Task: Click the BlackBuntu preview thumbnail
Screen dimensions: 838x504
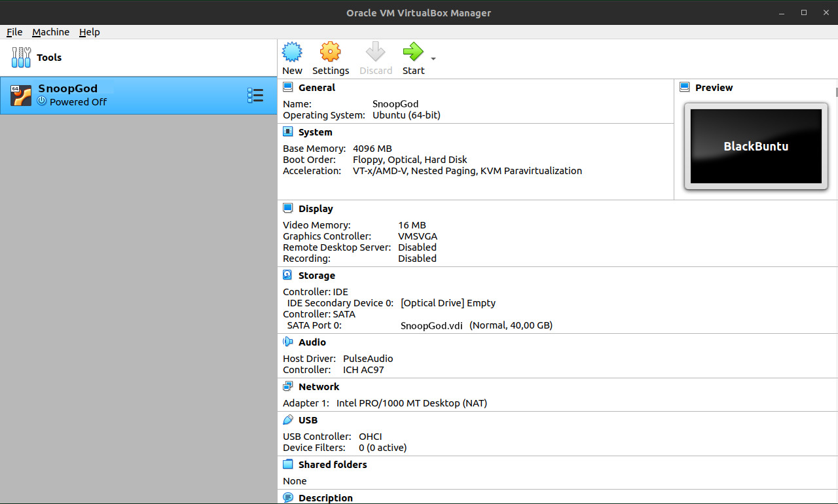Action: 756,146
